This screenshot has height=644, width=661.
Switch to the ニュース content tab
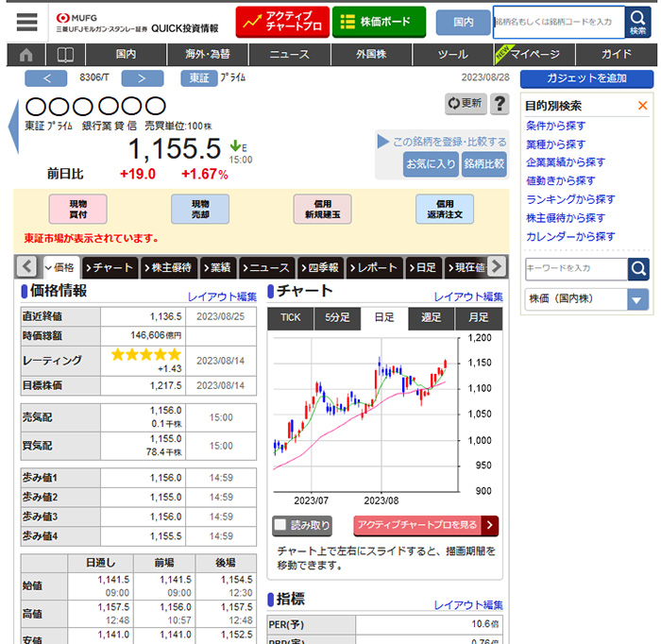pos(267,267)
